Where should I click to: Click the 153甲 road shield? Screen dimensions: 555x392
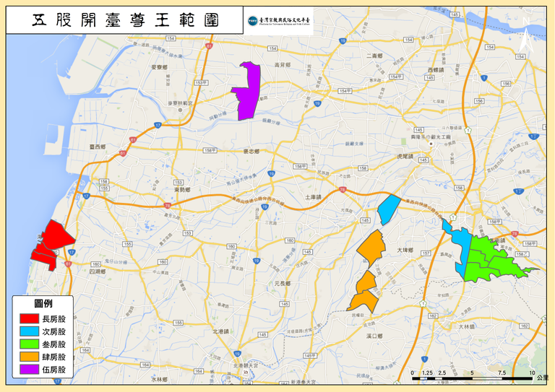[201, 83]
